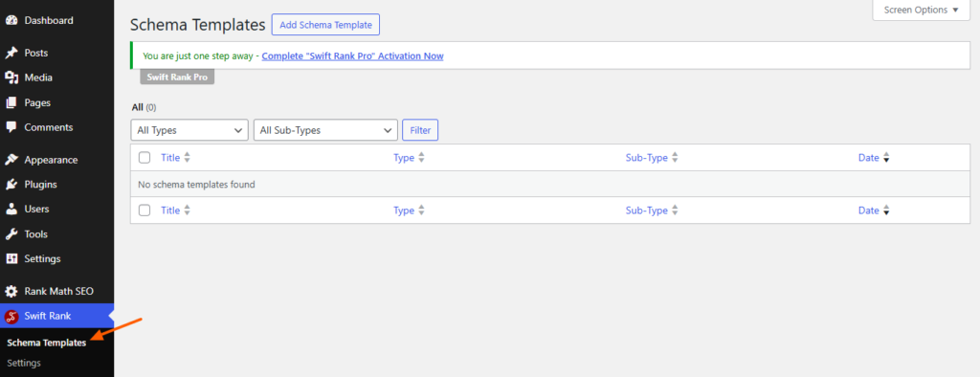
Task: Sort by Title in bottom header
Action: pos(170,211)
